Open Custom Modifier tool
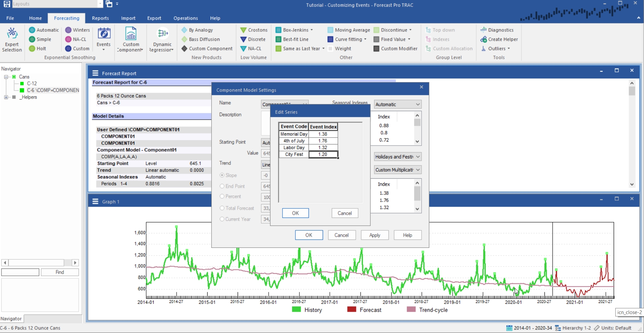Screen dimensions: 644x333 (396, 49)
